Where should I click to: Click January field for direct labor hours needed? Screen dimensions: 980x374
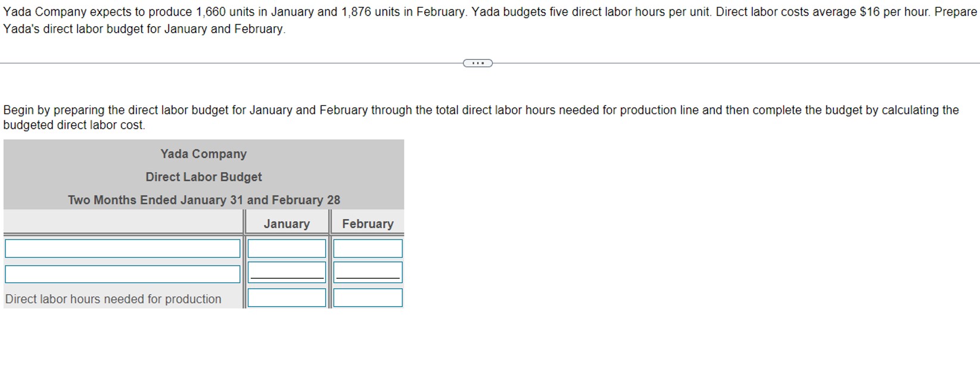(286, 297)
